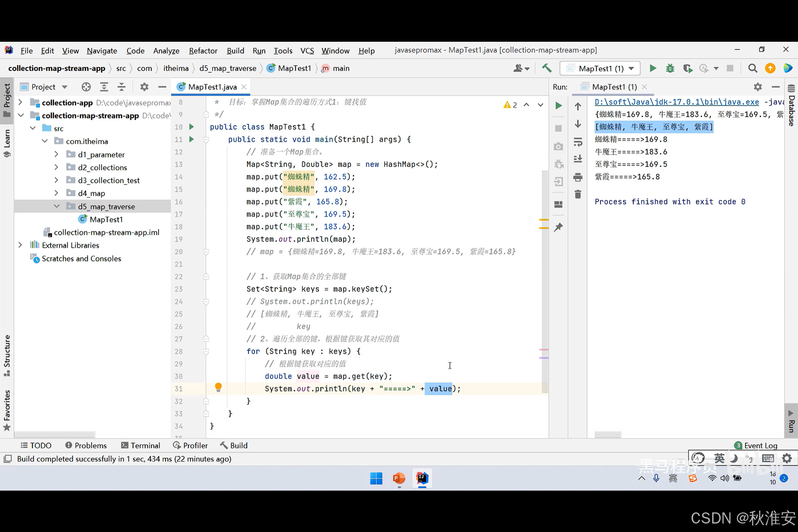Screen dimensions: 798x532
Task: Click the light bulb intention icon on line 31
Action: [218, 387]
